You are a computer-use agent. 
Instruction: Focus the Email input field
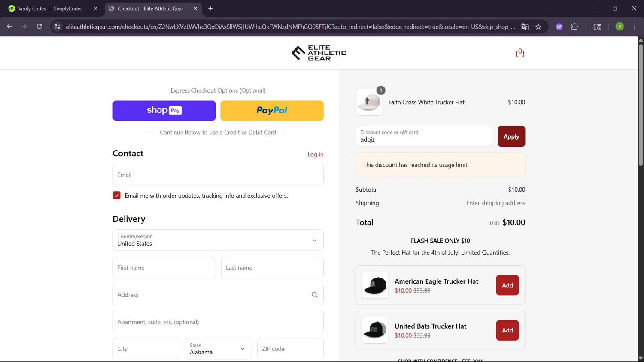(x=218, y=175)
